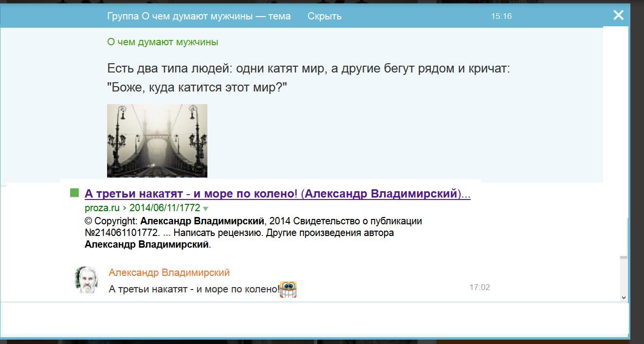
Task: Click the comment scrollbar thumb
Action: [x=624, y=257]
